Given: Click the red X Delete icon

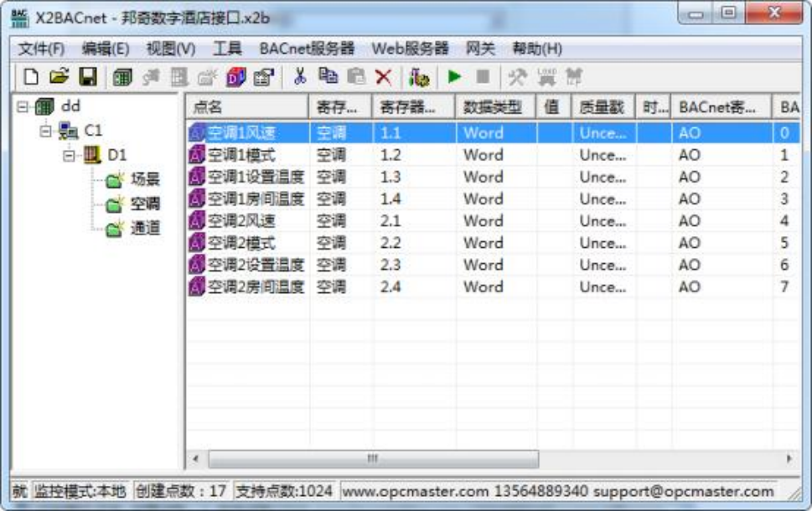Looking at the screenshot, I should point(384,78).
